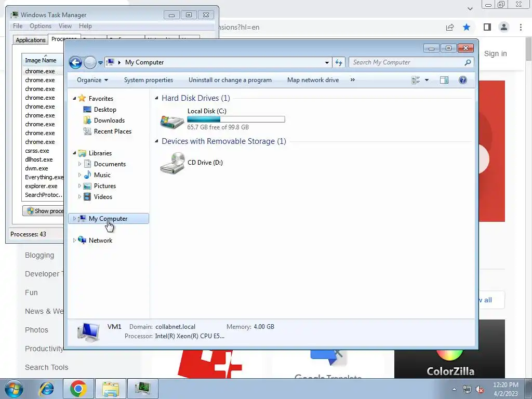532x399 pixels.
Task: Select dllhost.exe process in Task Manager
Action: (38, 159)
